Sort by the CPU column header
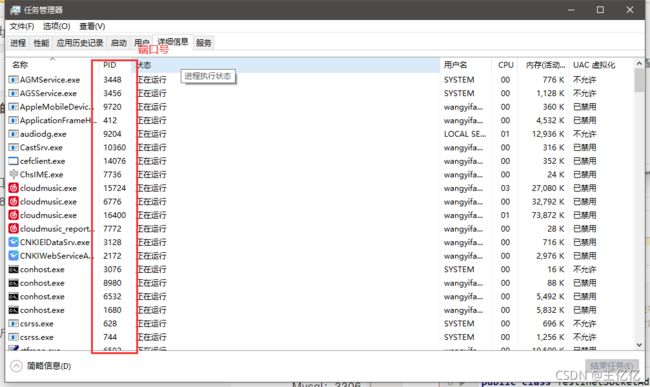Viewport: 650px width, 387px height. coord(506,65)
